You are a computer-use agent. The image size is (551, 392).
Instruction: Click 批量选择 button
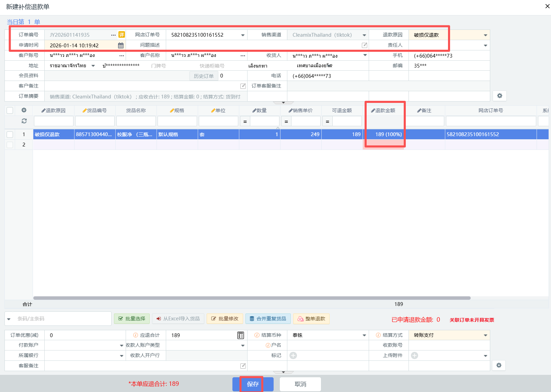coord(132,319)
